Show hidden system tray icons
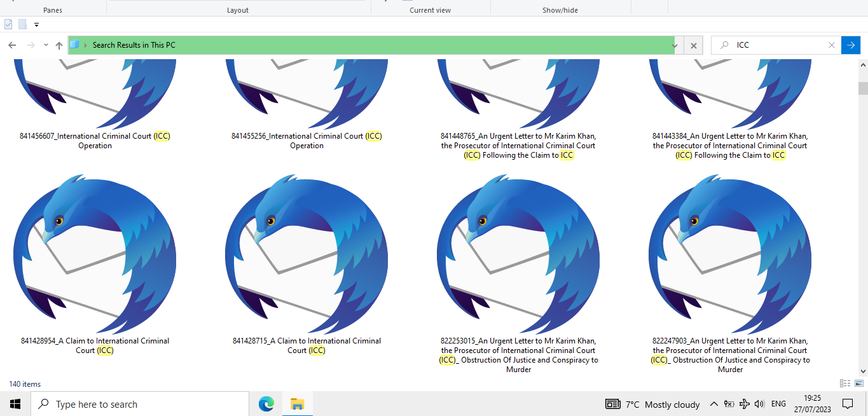 [713, 404]
